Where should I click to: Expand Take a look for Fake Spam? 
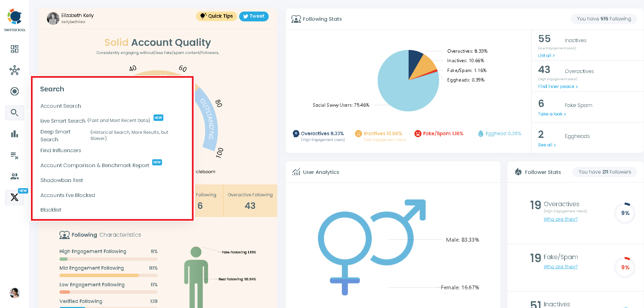(551, 114)
